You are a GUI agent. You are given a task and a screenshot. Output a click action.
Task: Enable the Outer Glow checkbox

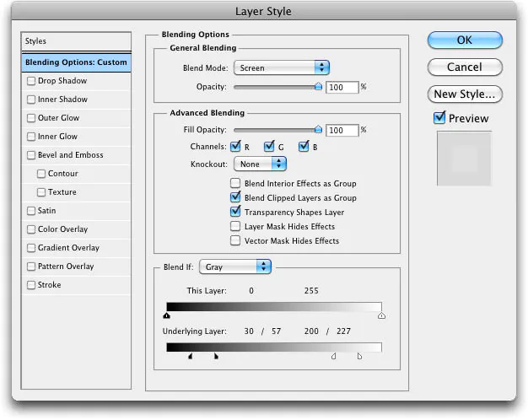coord(31,118)
